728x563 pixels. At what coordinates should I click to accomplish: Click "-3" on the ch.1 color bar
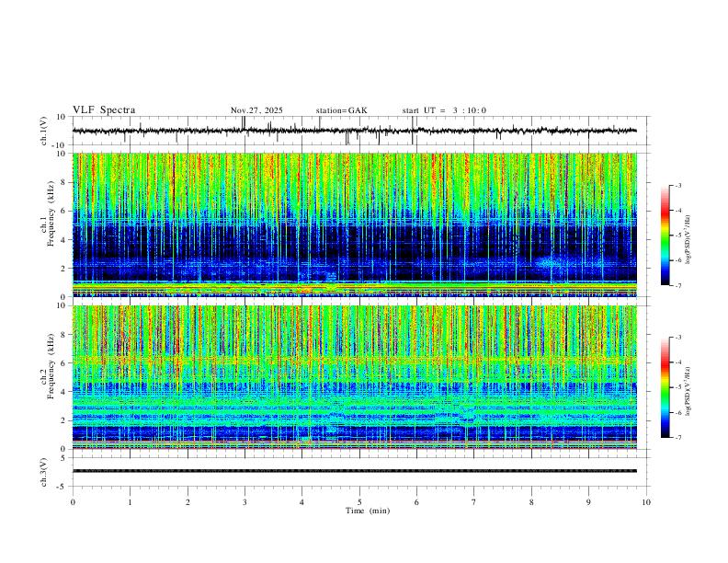pos(677,185)
